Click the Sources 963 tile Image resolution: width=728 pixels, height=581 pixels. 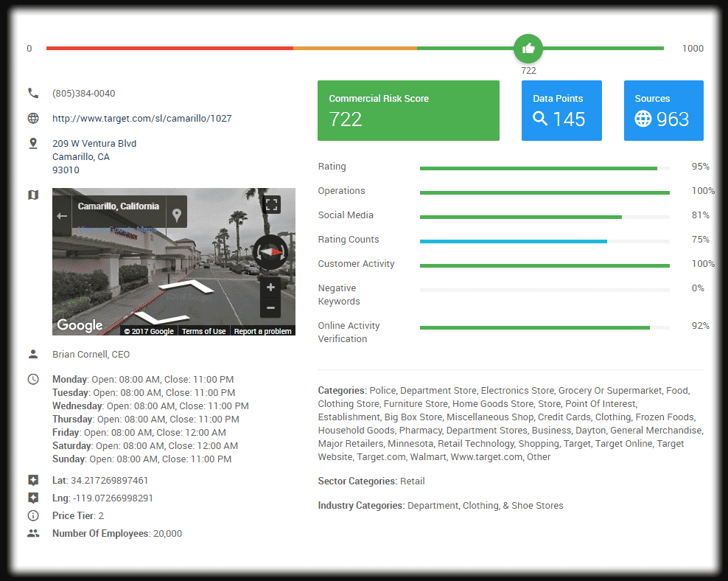663,111
